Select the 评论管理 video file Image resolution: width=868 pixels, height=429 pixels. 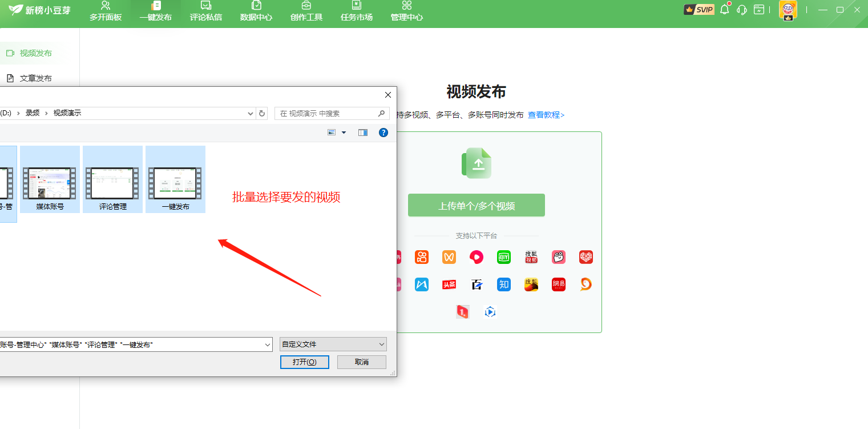point(112,179)
